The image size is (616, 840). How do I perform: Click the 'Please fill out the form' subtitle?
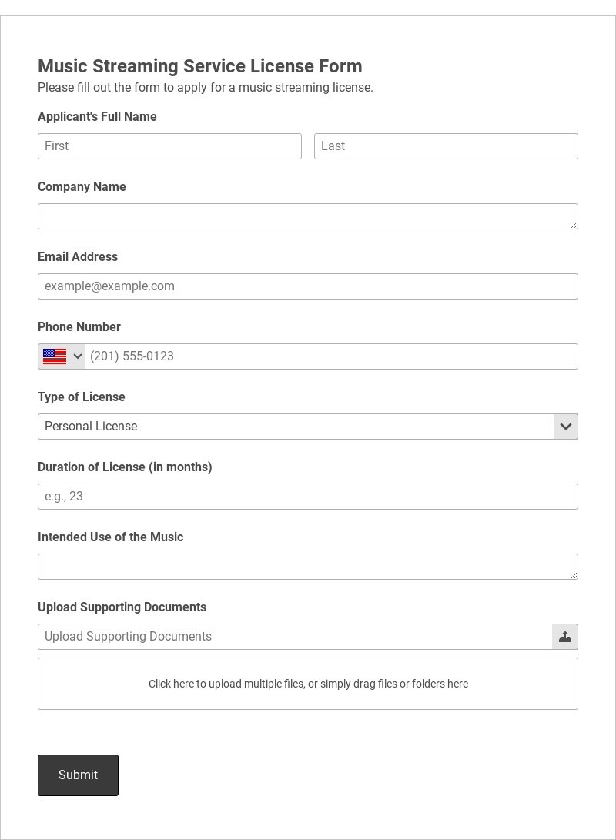coord(205,87)
